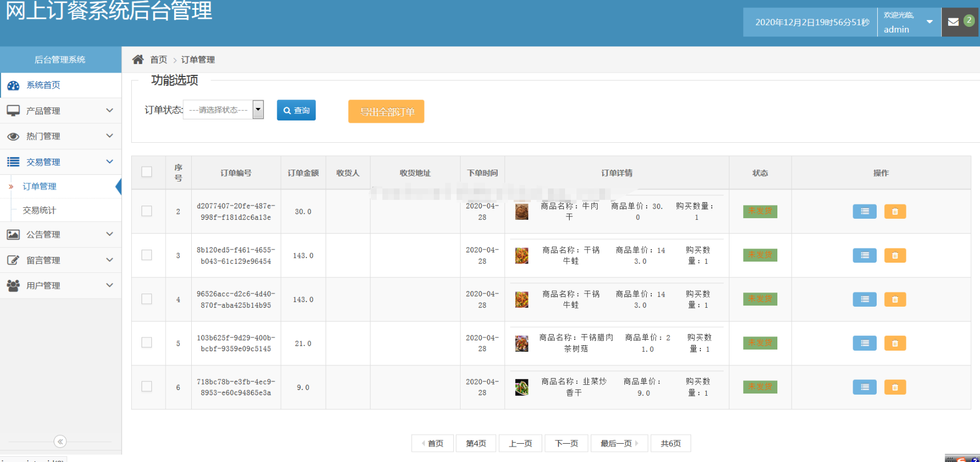The image size is (980, 462).
Task: Click the 共6页 total pages label
Action: [671, 443]
